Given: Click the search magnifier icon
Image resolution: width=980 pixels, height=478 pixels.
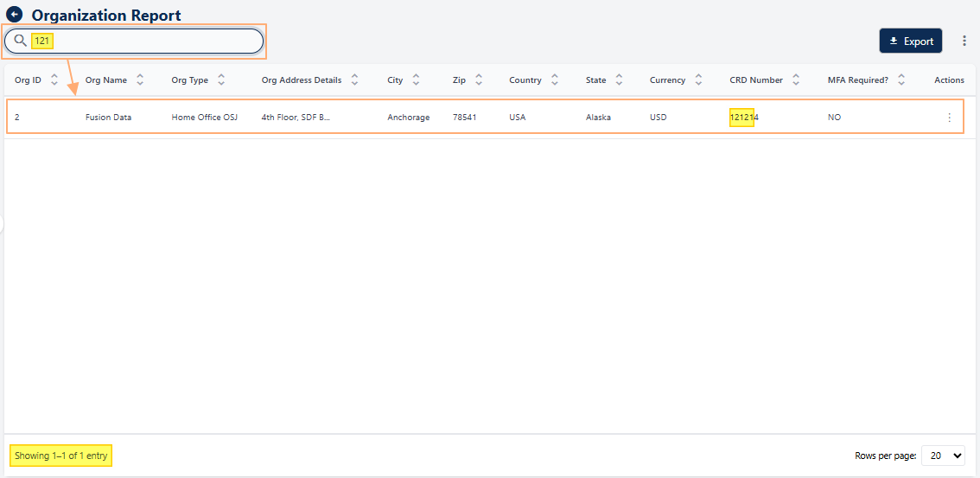Looking at the screenshot, I should click(20, 41).
